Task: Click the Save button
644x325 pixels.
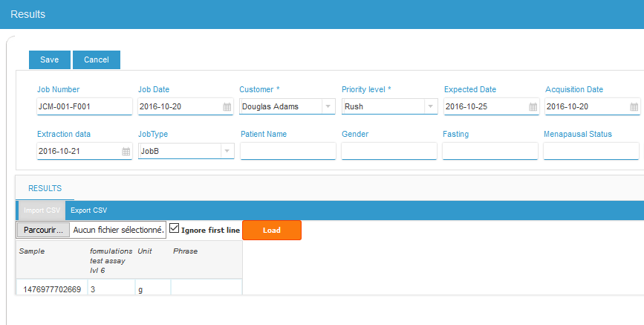Action: pyautogui.click(x=49, y=59)
